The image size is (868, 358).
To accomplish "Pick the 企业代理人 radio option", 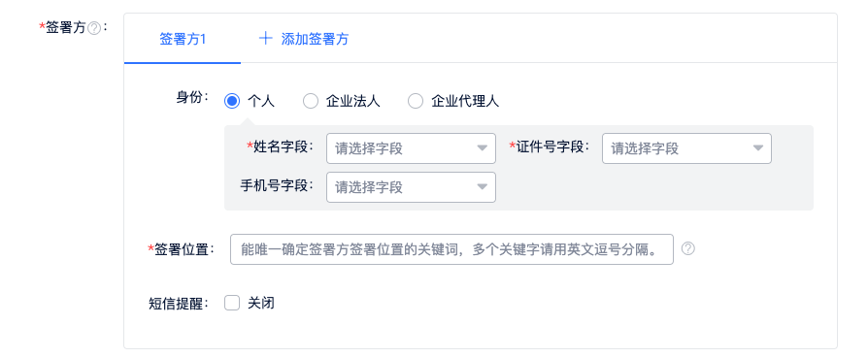I will tap(416, 101).
